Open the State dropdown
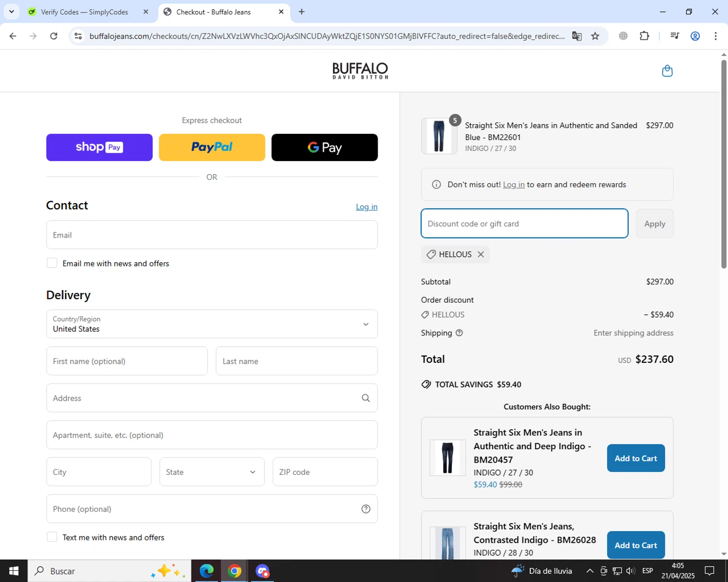 click(212, 472)
